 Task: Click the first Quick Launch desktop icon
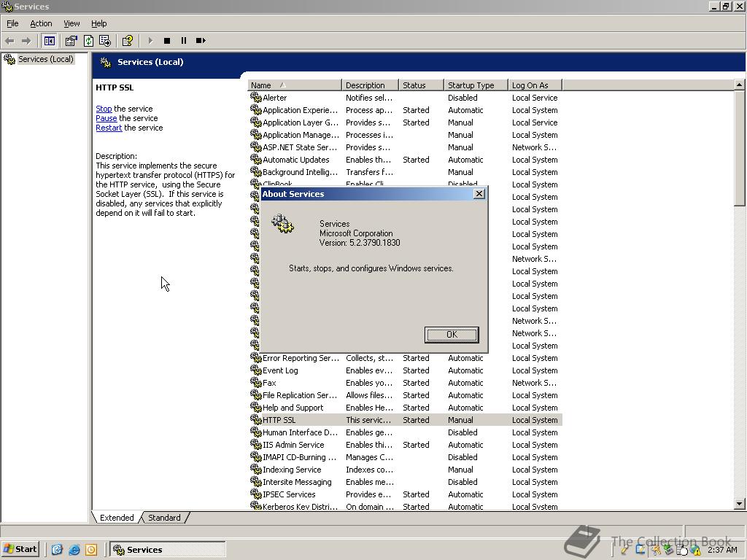click(57, 550)
